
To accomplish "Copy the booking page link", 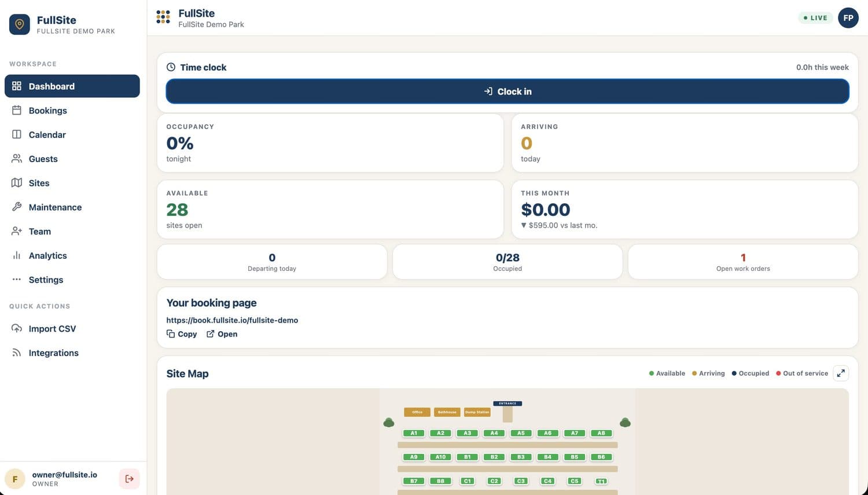I will click(x=182, y=334).
